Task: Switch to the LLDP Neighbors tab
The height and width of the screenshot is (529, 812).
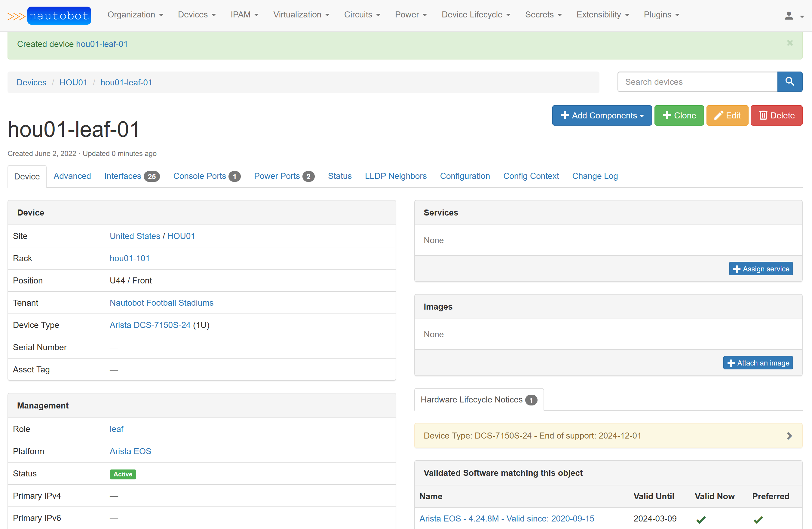Action: [x=395, y=176]
